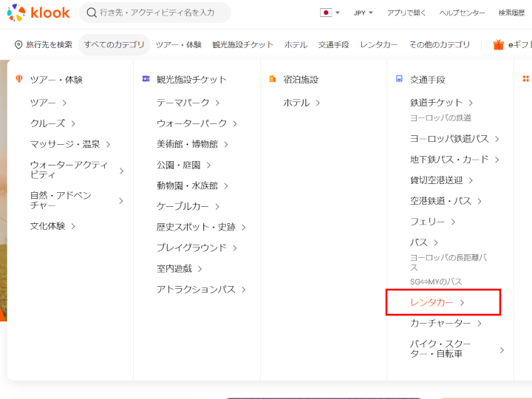Expand the ウォーターアクティビティ submenu arrow
Viewport: 532px width, 399px height.
click(121, 171)
